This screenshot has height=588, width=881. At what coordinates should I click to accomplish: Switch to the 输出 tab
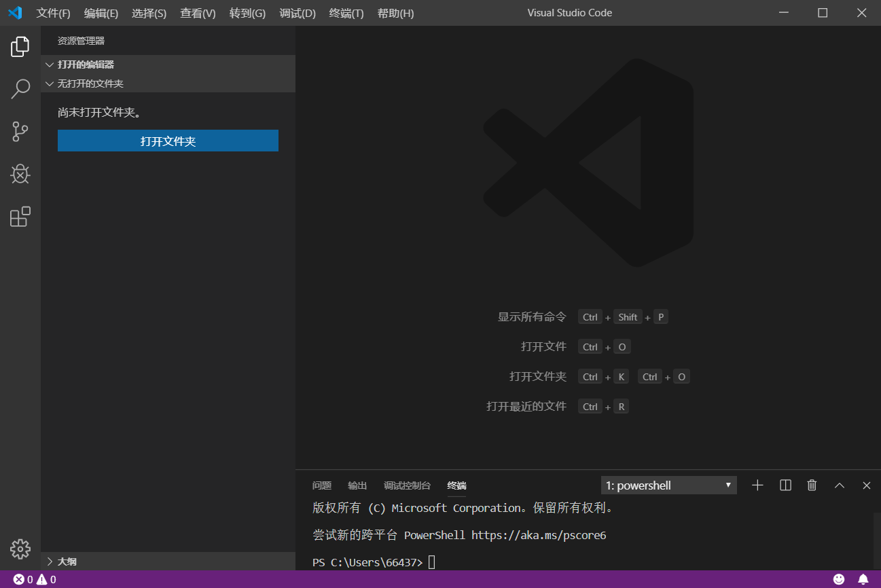click(357, 485)
